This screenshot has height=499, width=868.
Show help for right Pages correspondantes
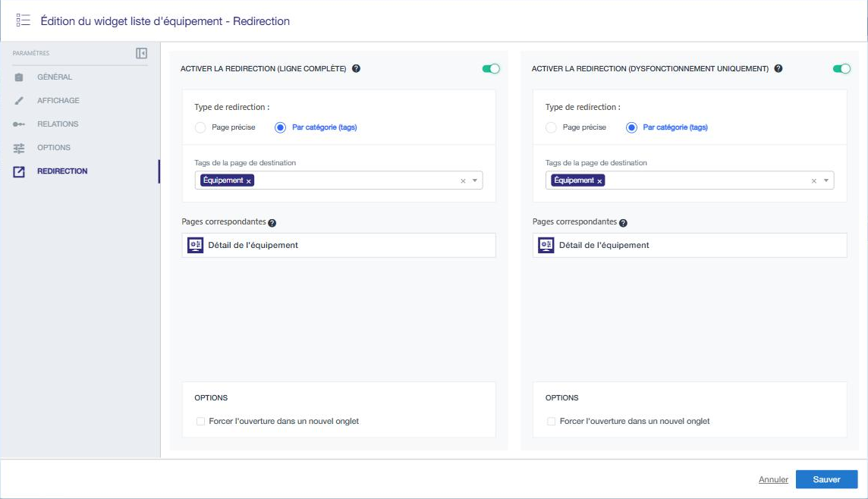623,223
